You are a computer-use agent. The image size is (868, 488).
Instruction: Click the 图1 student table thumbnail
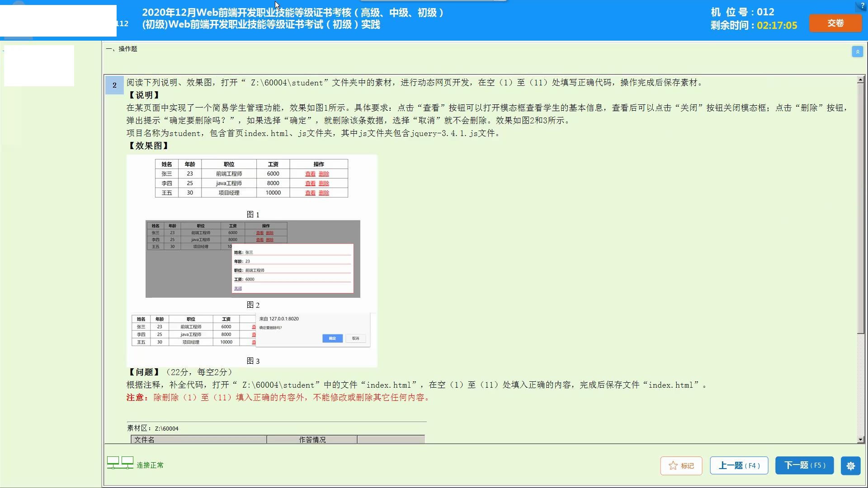251,178
